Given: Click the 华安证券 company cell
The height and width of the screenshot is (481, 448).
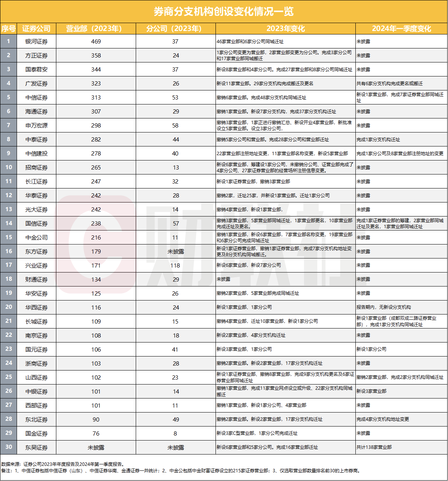Looking at the screenshot, I should [36, 294].
